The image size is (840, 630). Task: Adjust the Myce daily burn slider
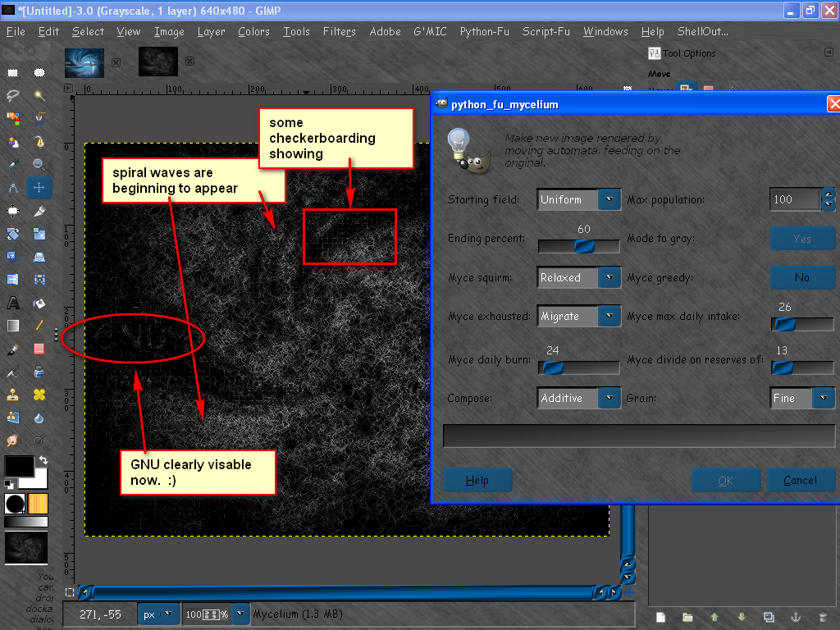click(x=578, y=367)
